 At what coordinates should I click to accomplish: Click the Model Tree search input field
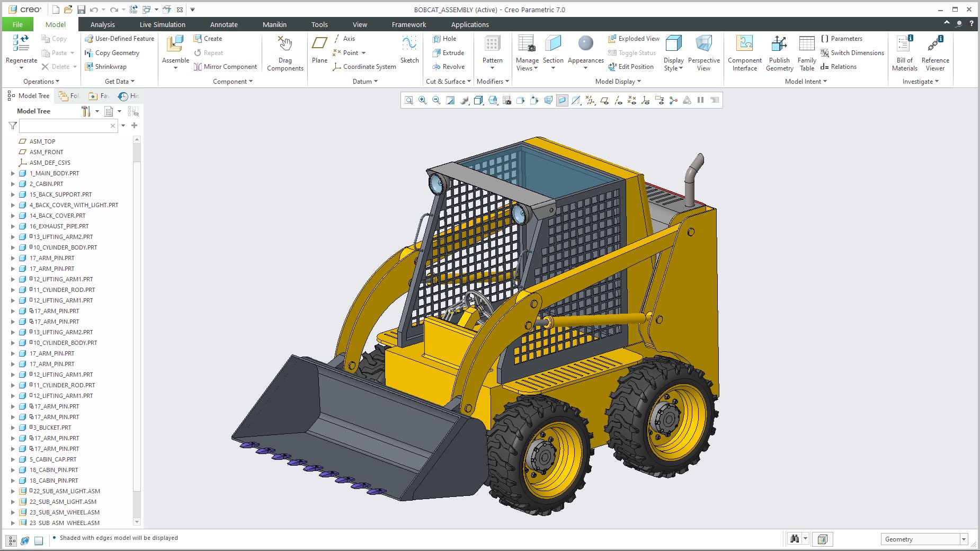pos(68,126)
